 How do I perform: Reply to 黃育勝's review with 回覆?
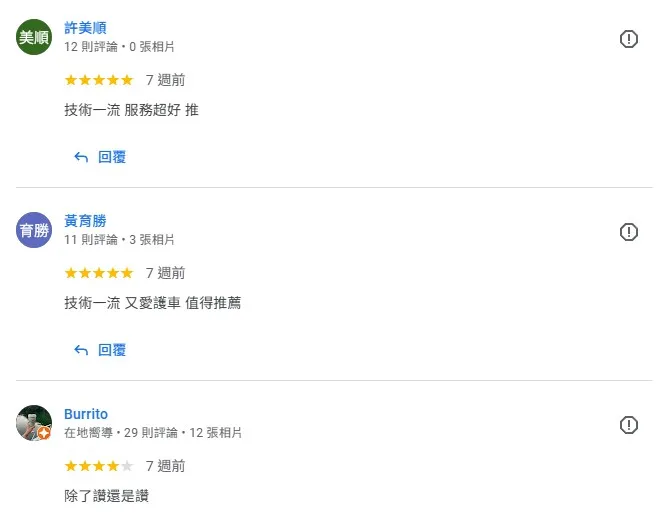pyautogui.click(x=112, y=350)
